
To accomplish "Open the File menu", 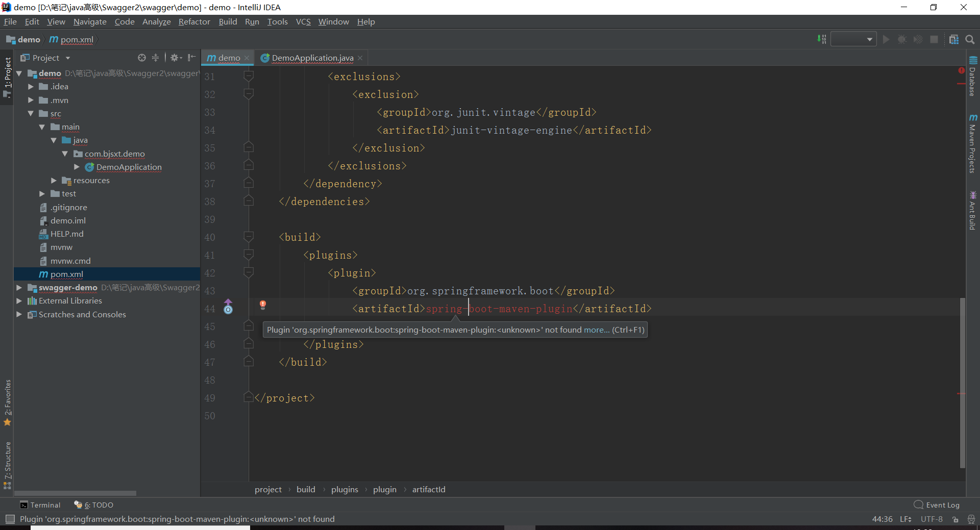I will tap(10, 21).
